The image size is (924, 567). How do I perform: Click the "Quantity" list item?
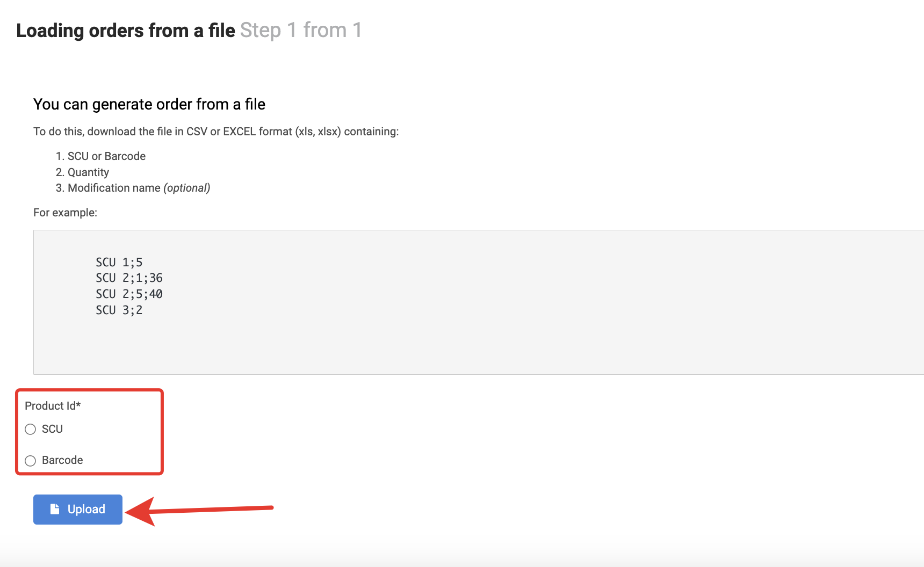tap(88, 172)
